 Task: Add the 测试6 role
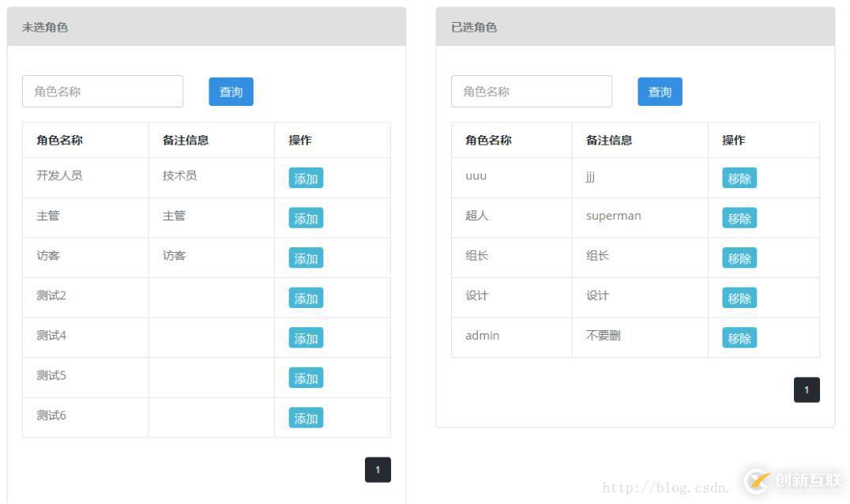click(x=306, y=417)
